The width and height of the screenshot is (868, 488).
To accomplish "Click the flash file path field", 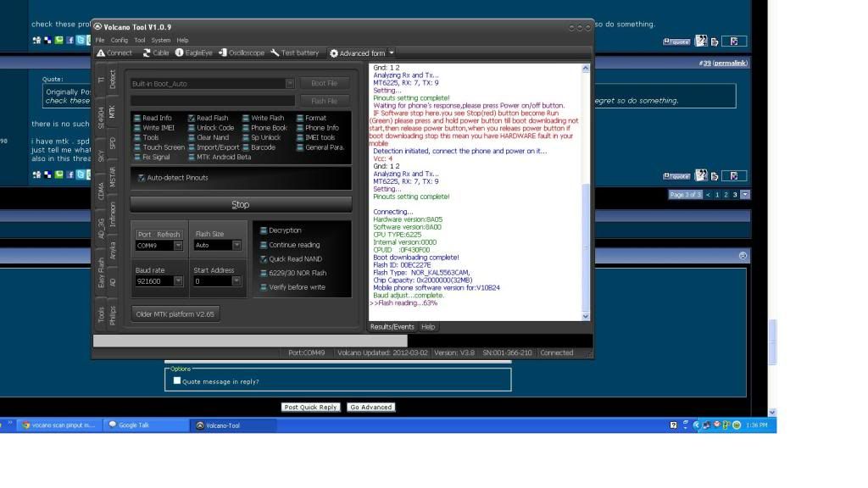I will tap(213, 101).
